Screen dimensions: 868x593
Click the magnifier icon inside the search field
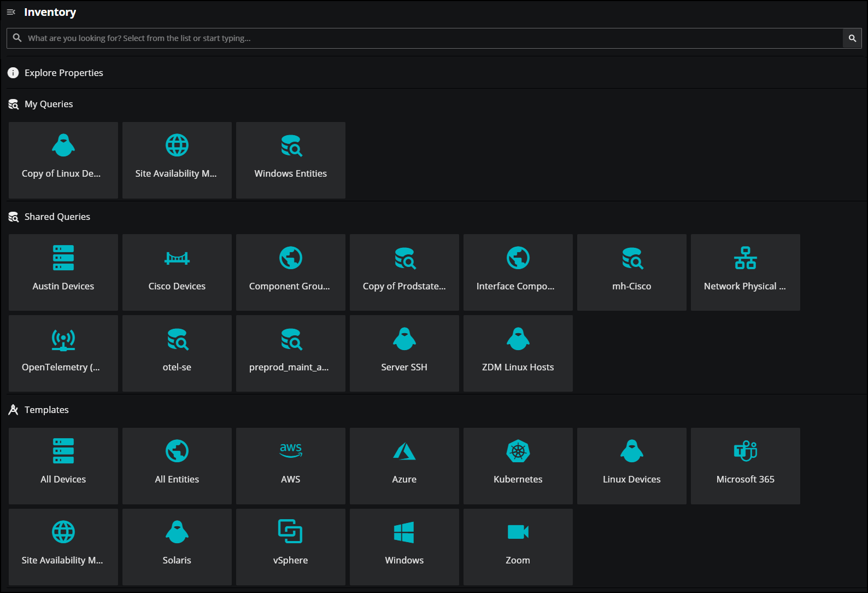17,38
